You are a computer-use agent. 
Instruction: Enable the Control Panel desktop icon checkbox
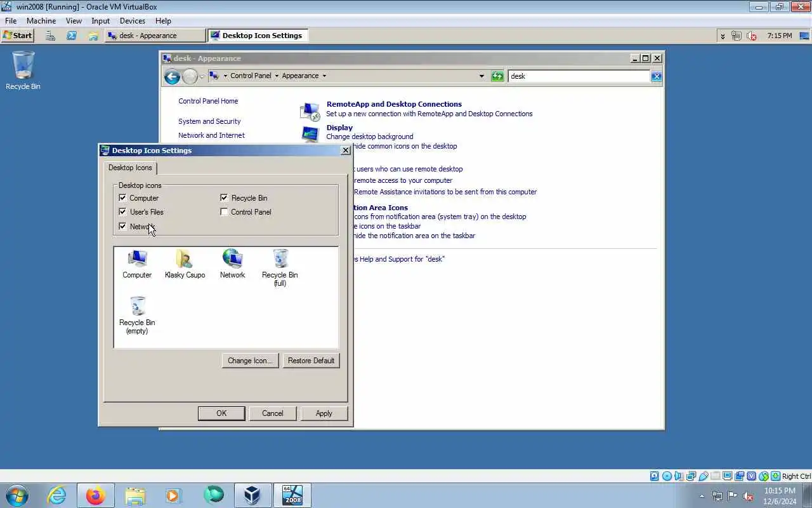[224, 212]
